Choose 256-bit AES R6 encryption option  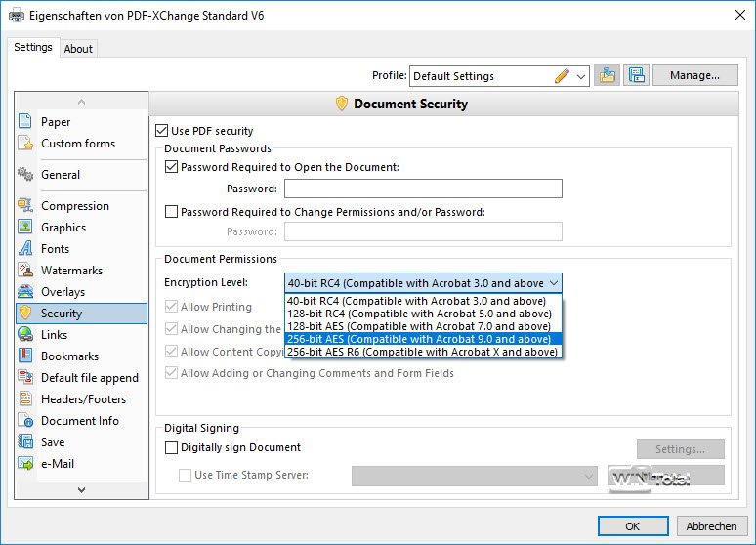[422, 352]
